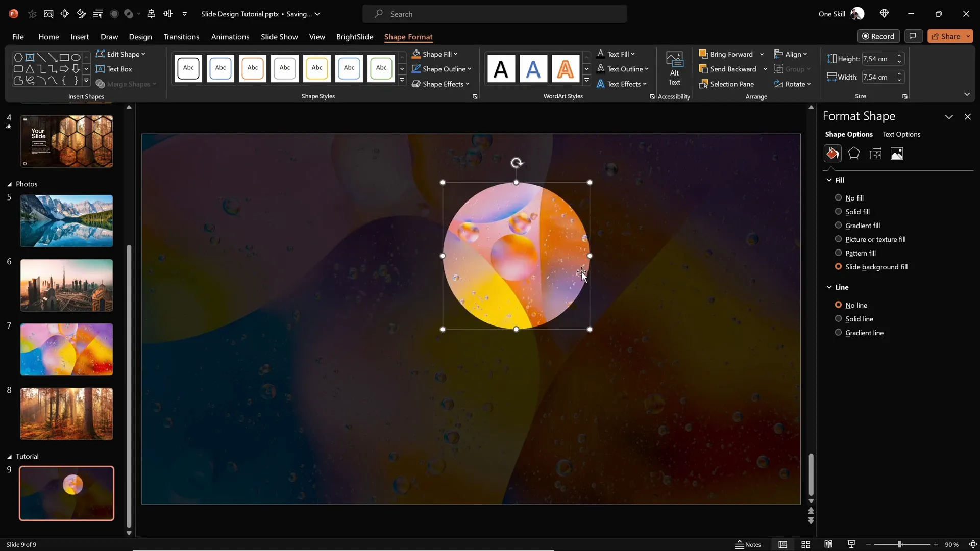This screenshot has width=980, height=551.
Task: Click the zoom slider handle
Action: click(900, 544)
